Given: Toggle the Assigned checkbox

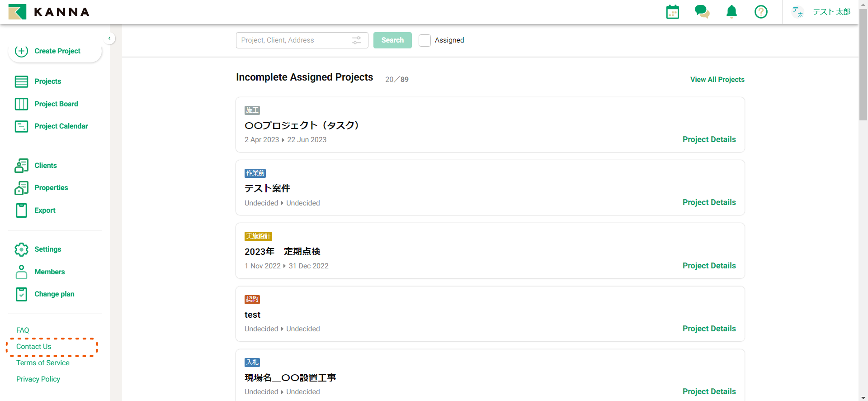Looking at the screenshot, I should (x=425, y=40).
